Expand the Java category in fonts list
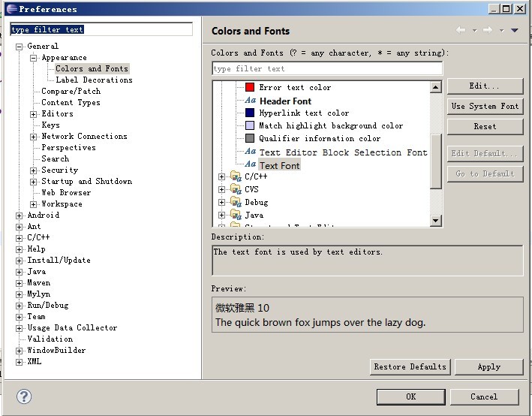 [x=221, y=215]
